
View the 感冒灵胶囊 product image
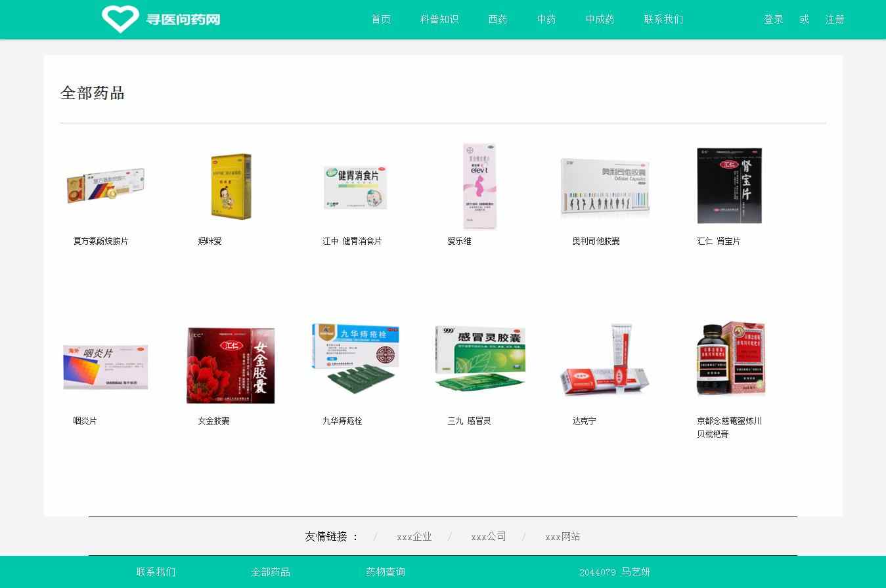480,358
